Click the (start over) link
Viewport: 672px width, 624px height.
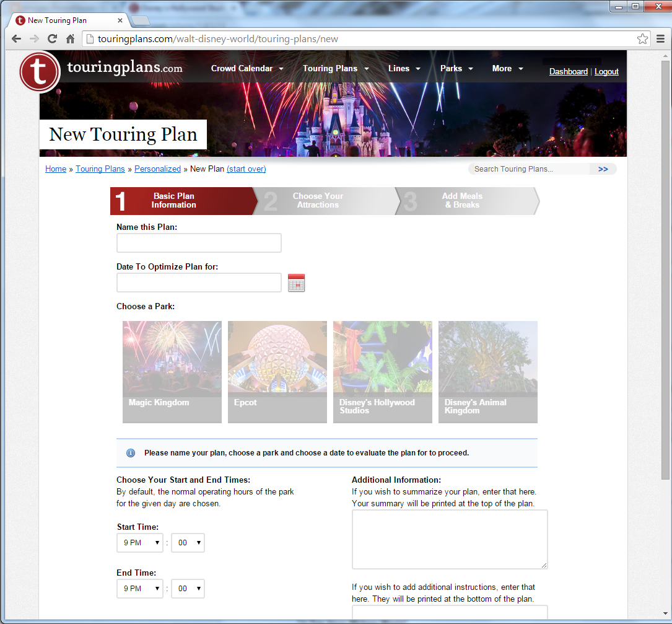[x=246, y=169]
